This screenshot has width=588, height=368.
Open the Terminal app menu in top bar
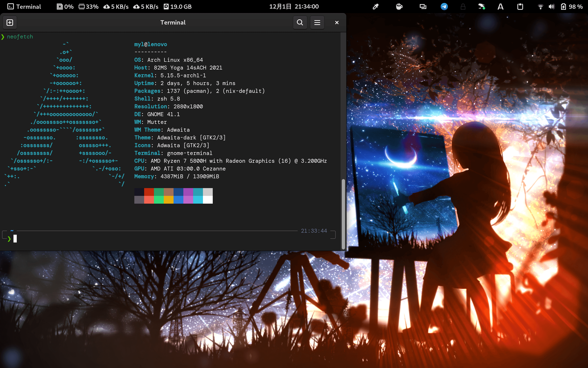(24, 7)
